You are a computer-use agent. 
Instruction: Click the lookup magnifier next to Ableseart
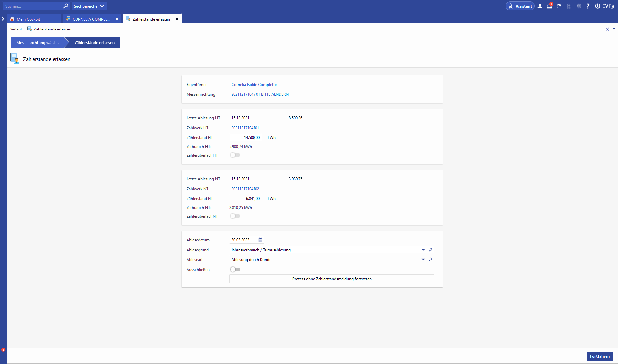click(430, 259)
